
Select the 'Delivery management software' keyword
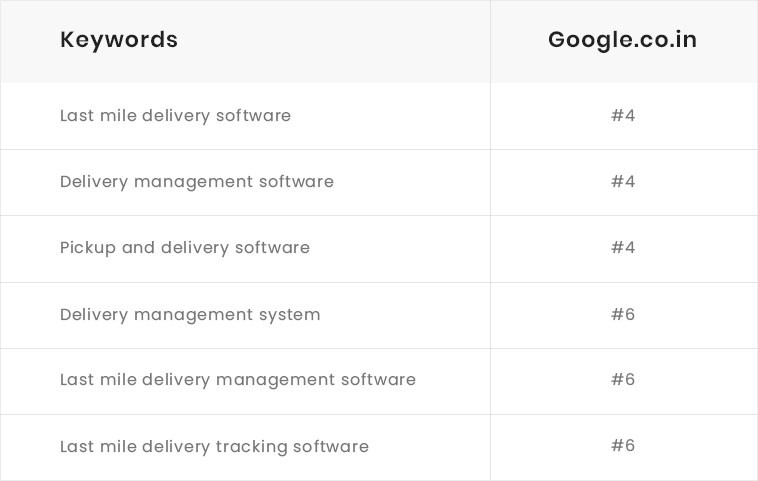click(197, 182)
